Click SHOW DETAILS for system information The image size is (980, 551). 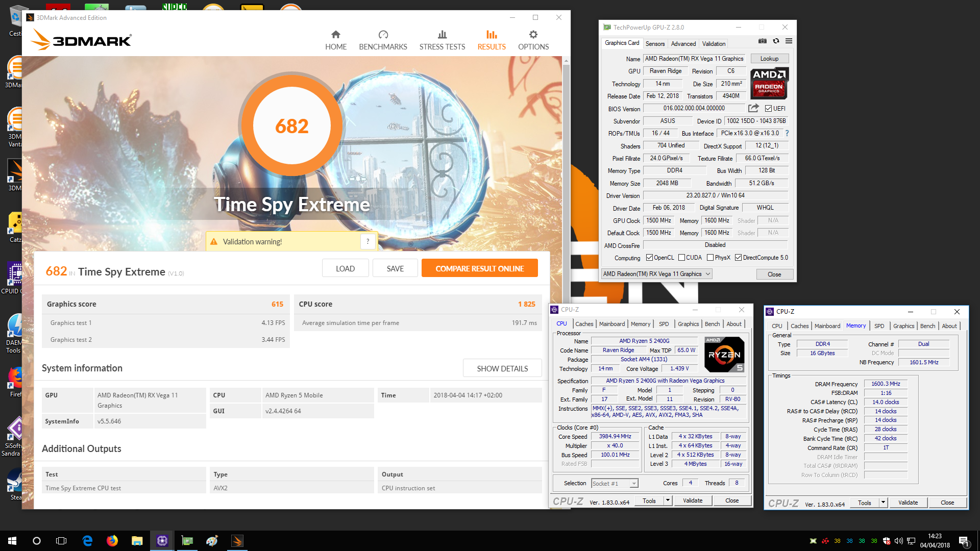tap(502, 368)
